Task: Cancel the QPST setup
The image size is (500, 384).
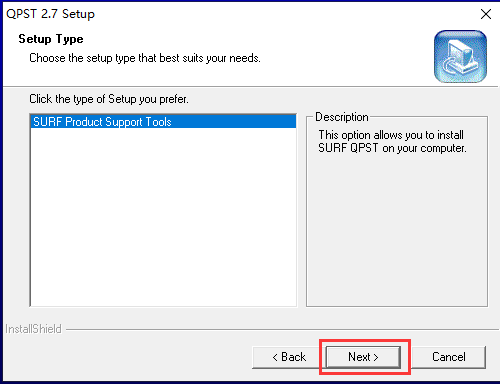Action: (449, 357)
